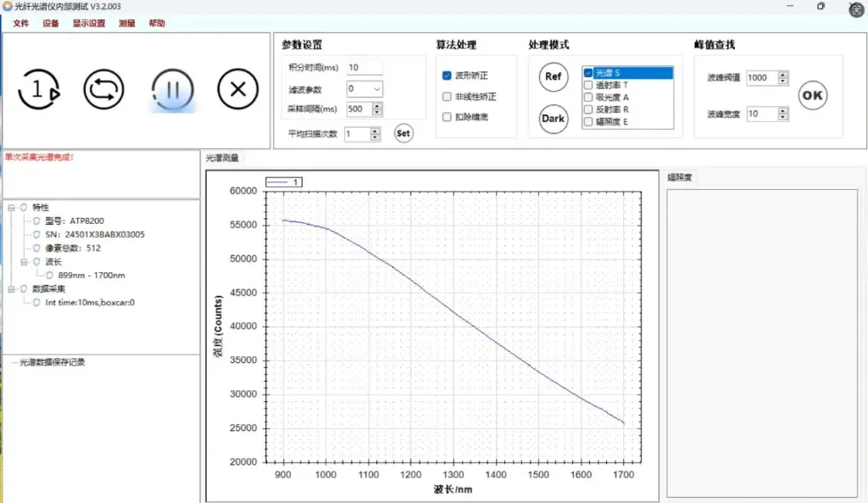Select the 光谱测量 tab
This screenshot has height=503, width=868.
(222, 158)
